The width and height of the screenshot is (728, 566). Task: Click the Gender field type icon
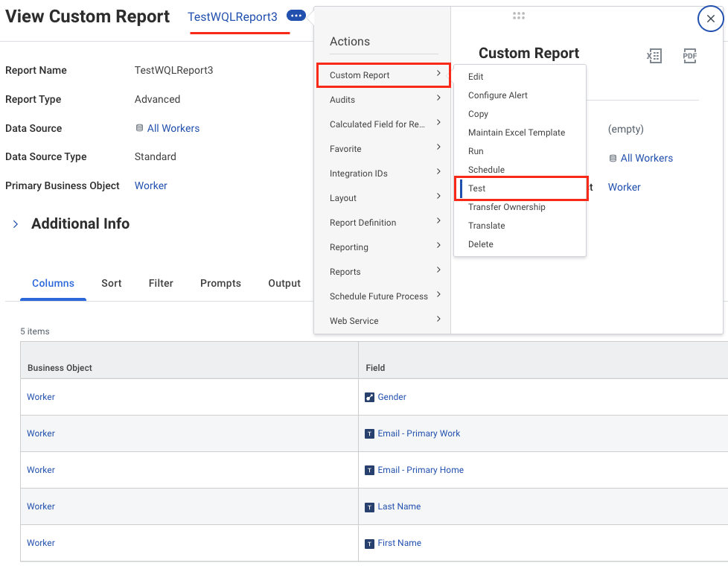pyautogui.click(x=368, y=396)
